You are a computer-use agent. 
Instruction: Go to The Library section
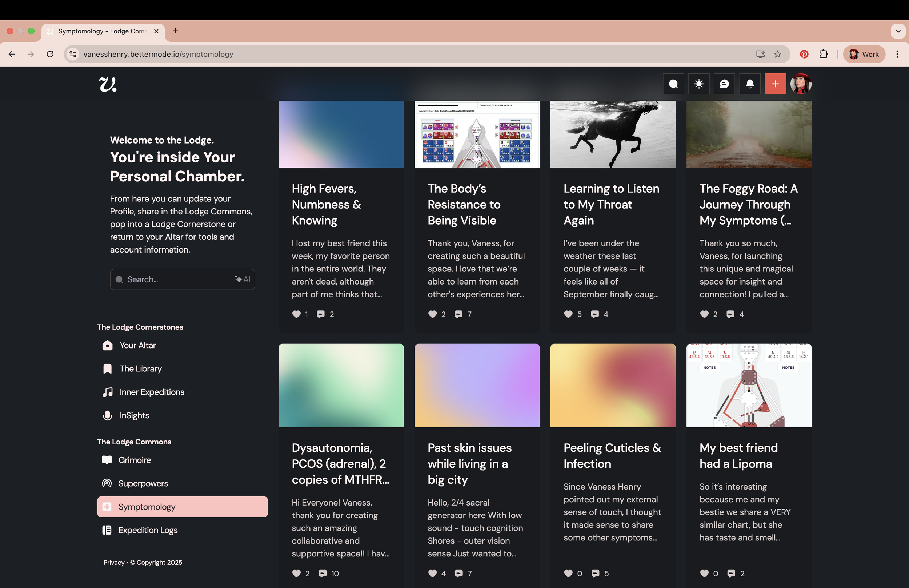(140, 368)
